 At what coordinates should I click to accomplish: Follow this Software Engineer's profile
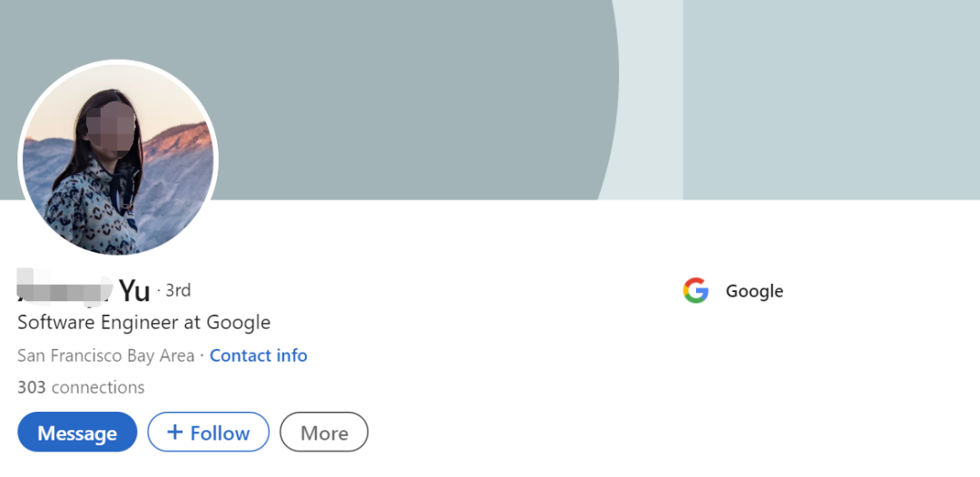click(x=209, y=432)
